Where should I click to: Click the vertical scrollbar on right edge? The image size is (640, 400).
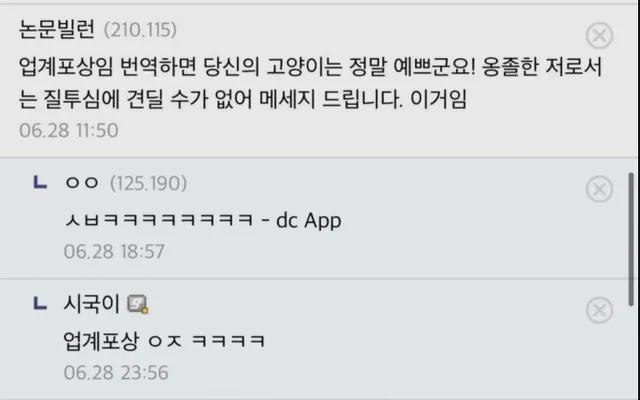point(631,239)
